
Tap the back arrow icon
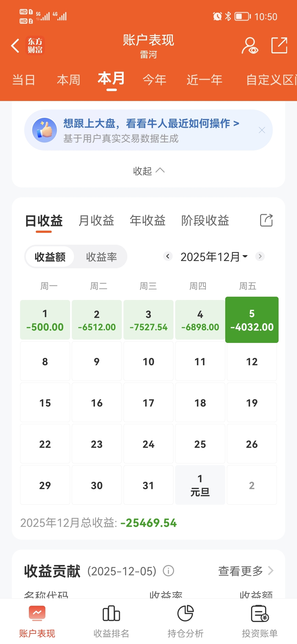pos(15,46)
